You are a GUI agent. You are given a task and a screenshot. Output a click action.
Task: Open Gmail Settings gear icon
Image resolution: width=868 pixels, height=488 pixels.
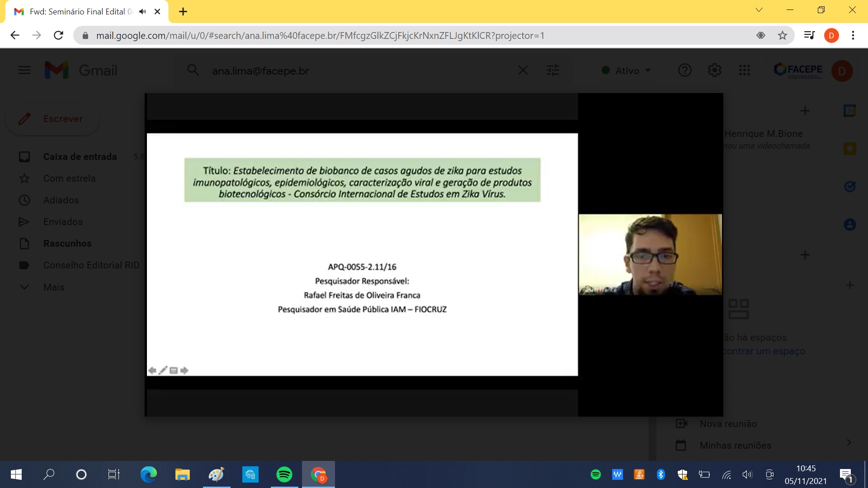[x=714, y=70]
